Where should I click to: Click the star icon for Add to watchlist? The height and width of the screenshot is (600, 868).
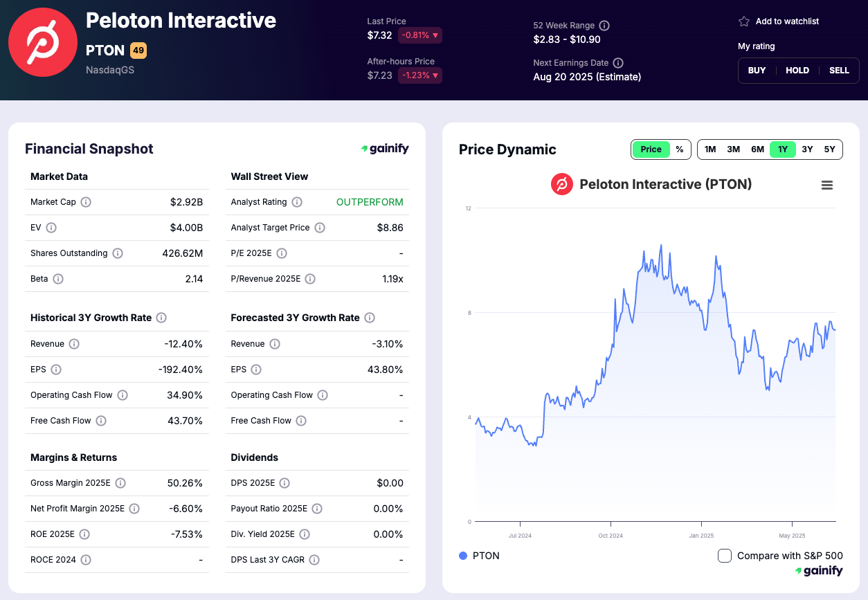point(744,21)
